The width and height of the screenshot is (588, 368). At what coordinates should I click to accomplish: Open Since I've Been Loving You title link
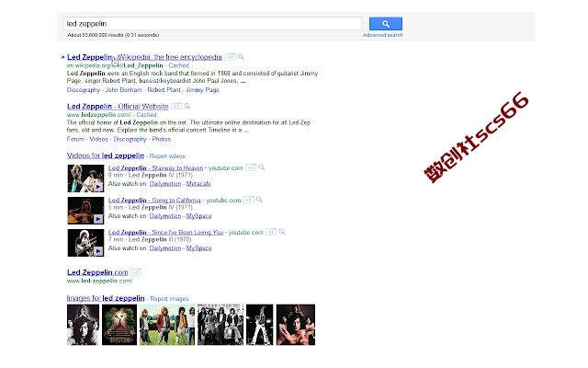[x=165, y=233]
